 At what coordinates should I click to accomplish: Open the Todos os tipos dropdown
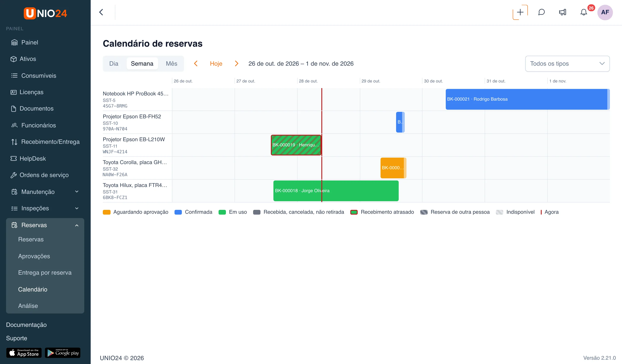[x=567, y=64]
